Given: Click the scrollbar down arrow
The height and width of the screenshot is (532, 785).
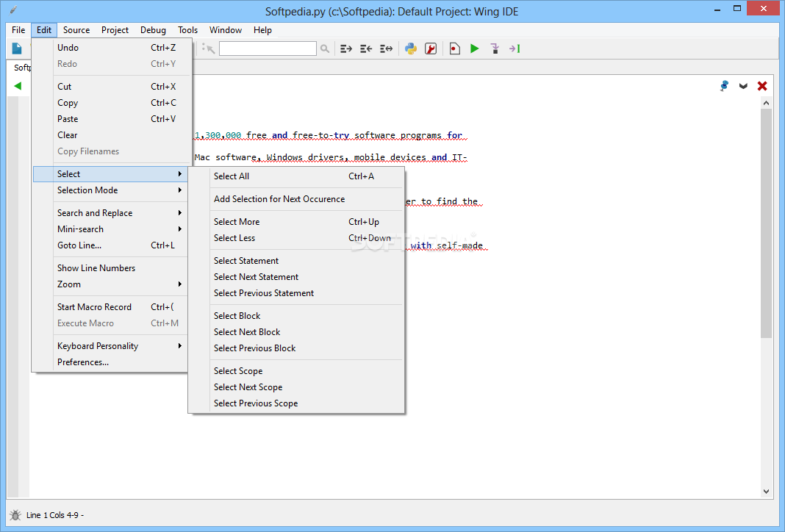Looking at the screenshot, I should pyautogui.click(x=766, y=492).
